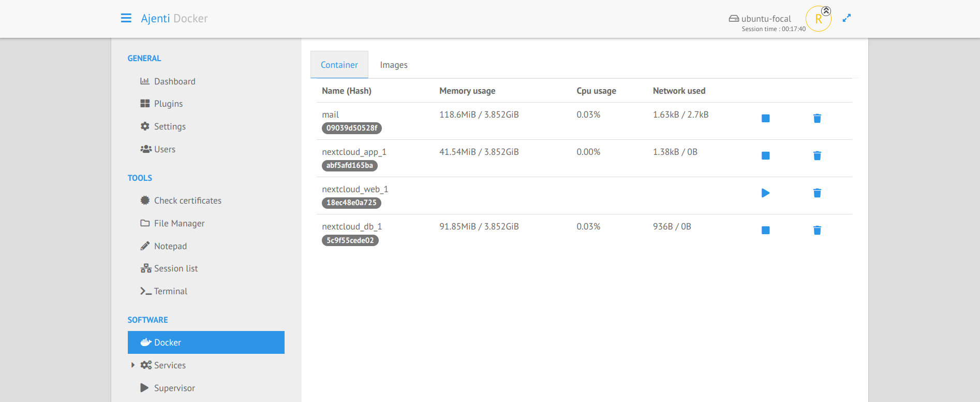Click the File Manager folder icon
Screen dimensions: 980x402
point(145,223)
